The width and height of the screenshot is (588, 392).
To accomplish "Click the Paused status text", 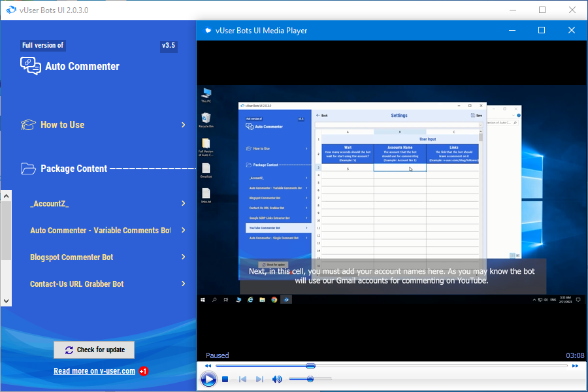I will point(217,355).
